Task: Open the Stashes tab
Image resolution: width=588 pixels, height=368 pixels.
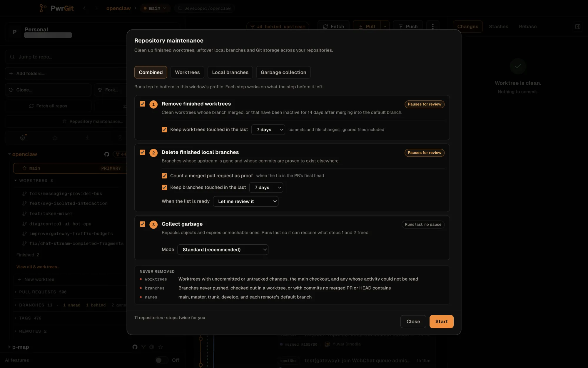Action: point(498,26)
